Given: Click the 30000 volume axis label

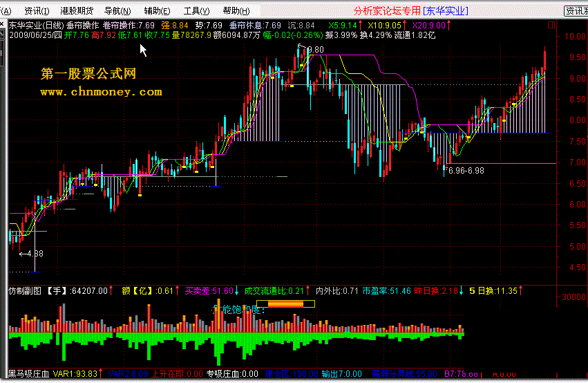Looking at the screenshot, I should (573, 297).
